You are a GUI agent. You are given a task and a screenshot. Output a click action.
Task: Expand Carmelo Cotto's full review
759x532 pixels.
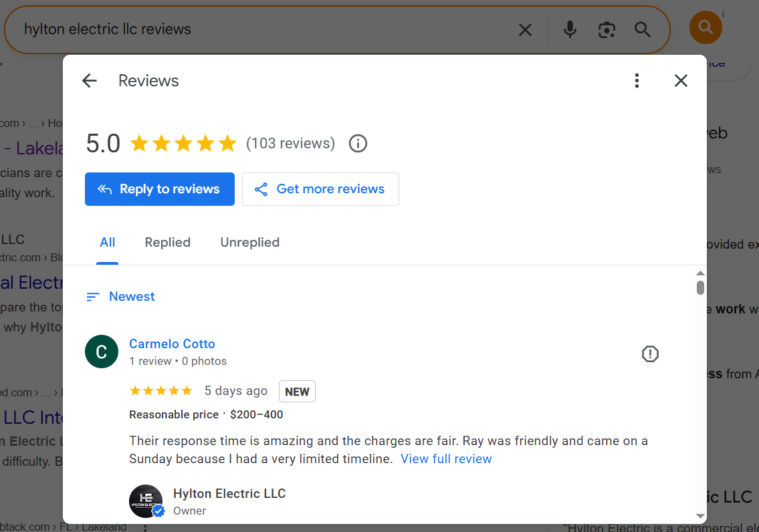[446, 458]
